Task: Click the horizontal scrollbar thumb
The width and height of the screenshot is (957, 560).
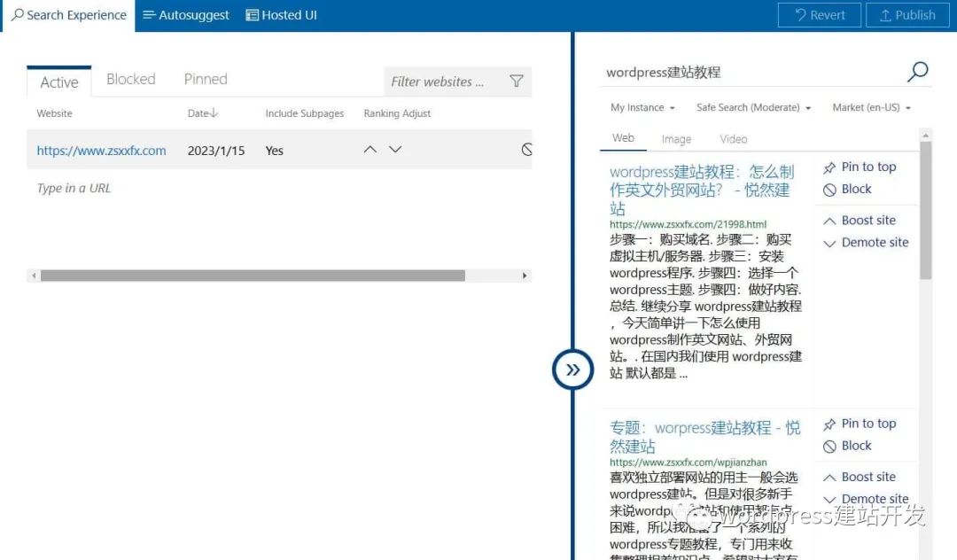Action: [x=253, y=276]
